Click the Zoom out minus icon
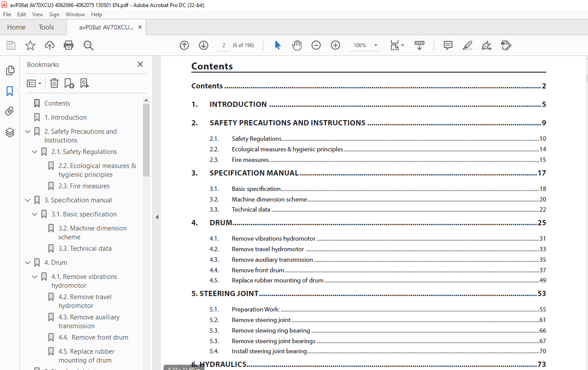The height and width of the screenshot is (370, 588). pyautogui.click(x=316, y=45)
